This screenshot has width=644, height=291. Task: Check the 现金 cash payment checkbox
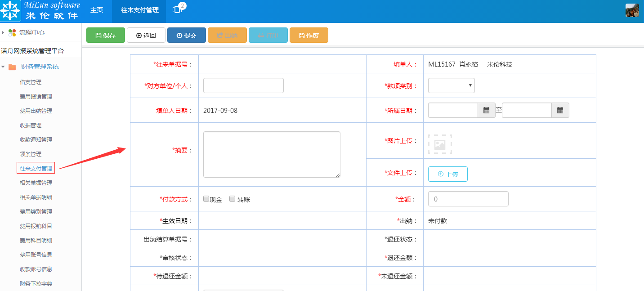206,198
